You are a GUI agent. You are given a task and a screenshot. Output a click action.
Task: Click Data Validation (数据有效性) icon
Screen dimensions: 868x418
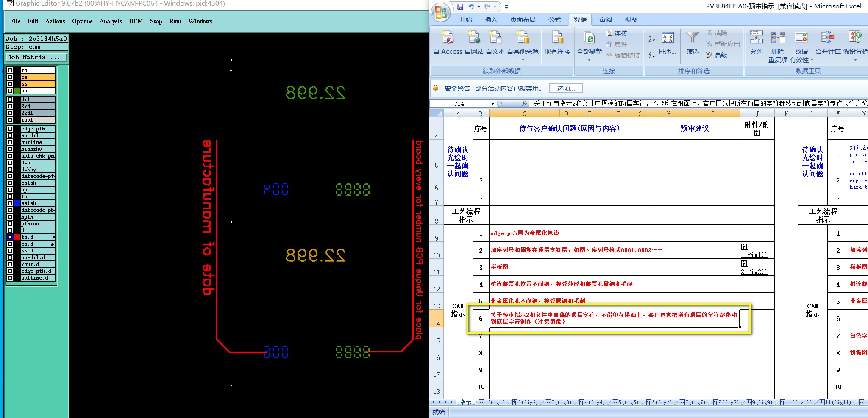click(x=801, y=38)
